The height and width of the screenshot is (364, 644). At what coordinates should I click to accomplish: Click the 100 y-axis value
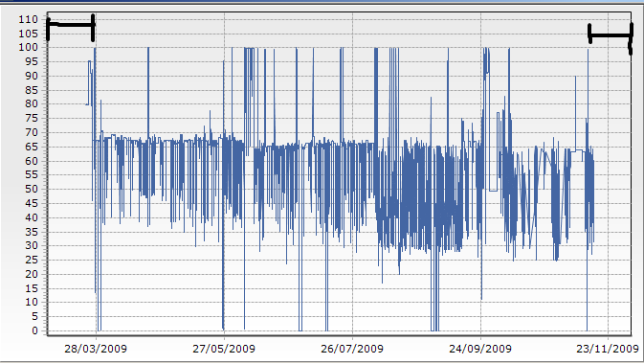pos(28,47)
